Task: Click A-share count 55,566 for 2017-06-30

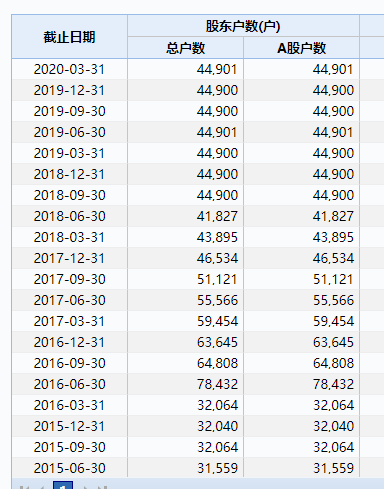Action: point(333,300)
